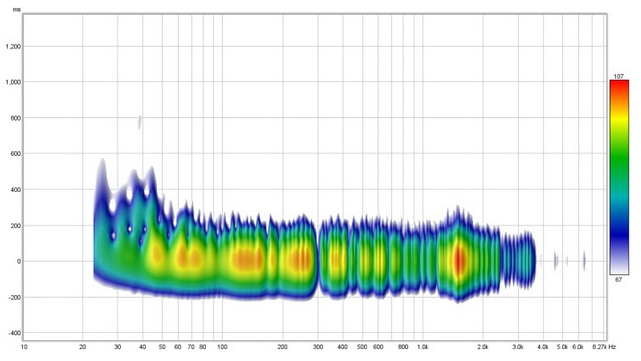Click the 1,200 ms time axis label
This screenshot has height=361, width=641.
pyautogui.click(x=13, y=47)
